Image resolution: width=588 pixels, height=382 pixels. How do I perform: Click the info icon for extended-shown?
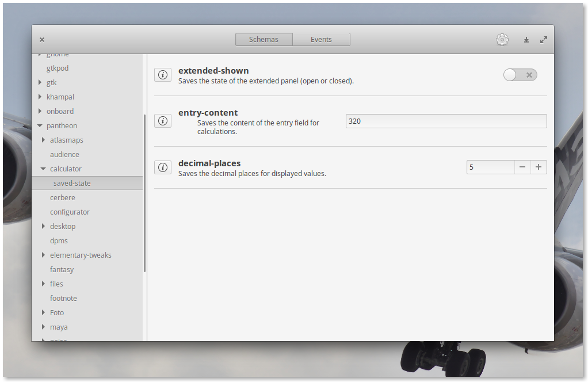point(163,75)
